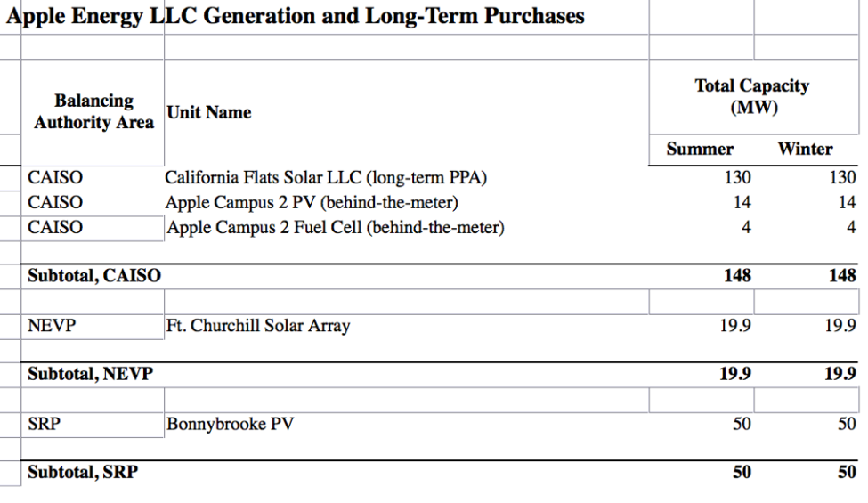Viewport: 868px width, 503px height.
Task: Select the "Subtotal, SRP" row label
Action: pyautogui.click(x=83, y=473)
